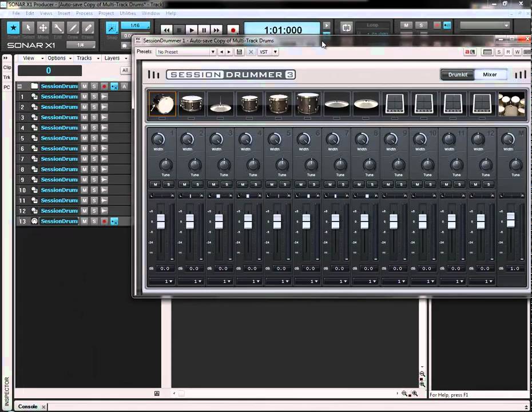This screenshot has width=532, height=412.
Task: Click the channel 3 pan slider
Action: pyautogui.click(x=220, y=196)
